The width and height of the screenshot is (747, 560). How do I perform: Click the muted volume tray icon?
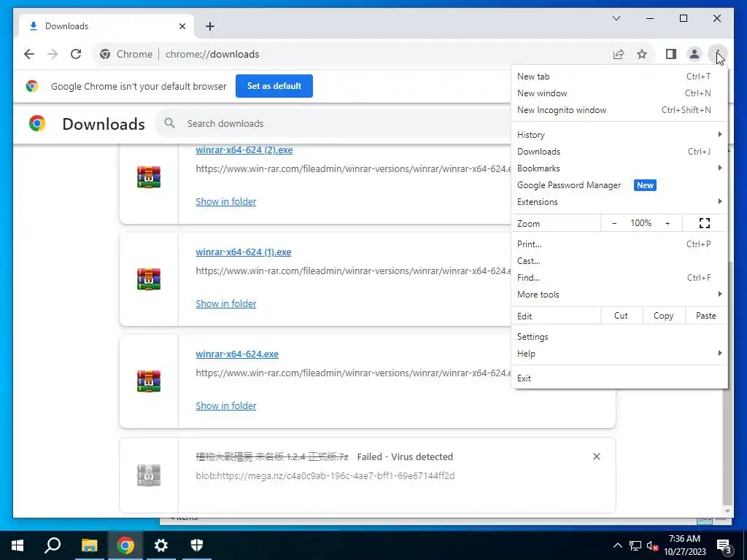[x=652, y=545]
